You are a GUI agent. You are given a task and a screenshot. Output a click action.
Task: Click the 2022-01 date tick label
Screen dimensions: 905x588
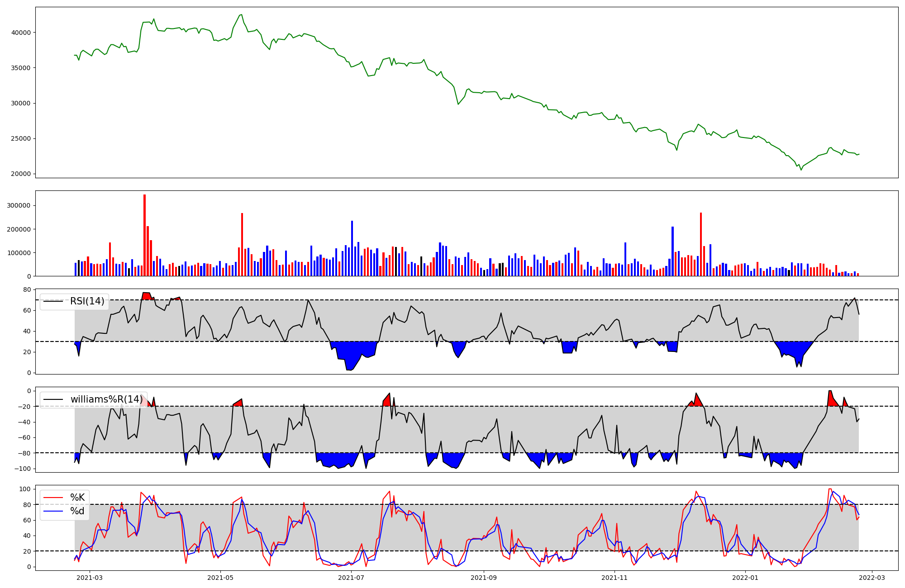(745, 578)
